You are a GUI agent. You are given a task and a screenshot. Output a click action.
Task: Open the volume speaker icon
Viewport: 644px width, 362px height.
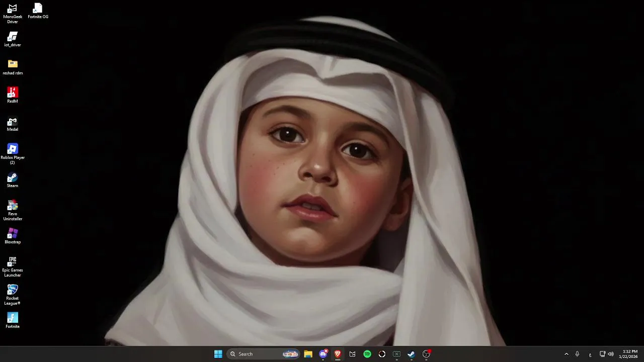point(611,354)
